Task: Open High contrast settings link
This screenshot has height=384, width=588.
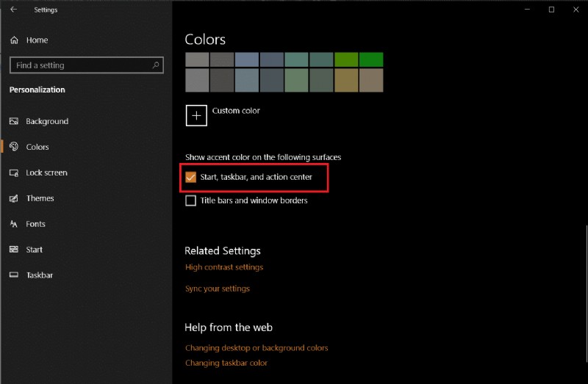Action: click(x=224, y=267)
